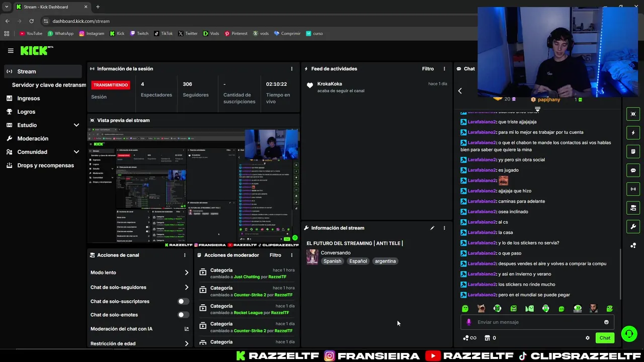Click the chat scrollbar
644x362 pixels.
click(620, 274)
